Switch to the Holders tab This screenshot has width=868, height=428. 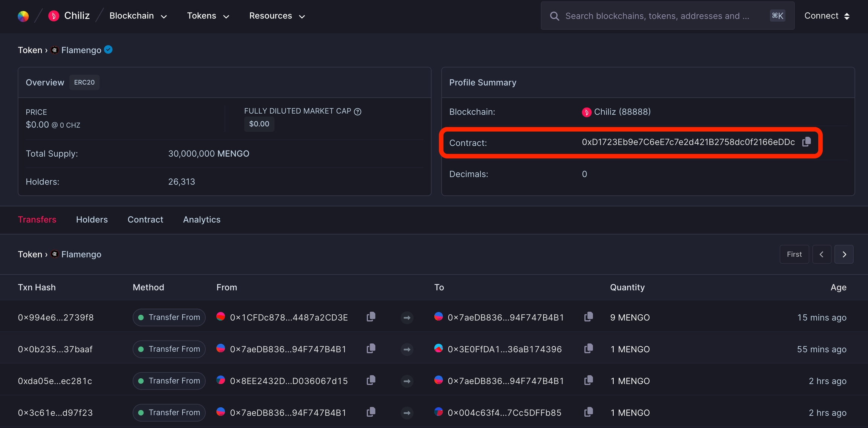[92, 219]
